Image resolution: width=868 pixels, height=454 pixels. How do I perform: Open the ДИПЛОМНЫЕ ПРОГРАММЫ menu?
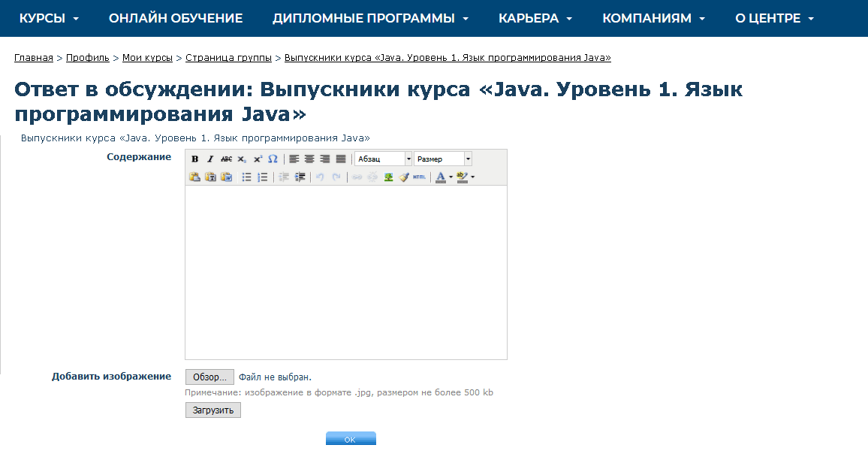point(370,18)
